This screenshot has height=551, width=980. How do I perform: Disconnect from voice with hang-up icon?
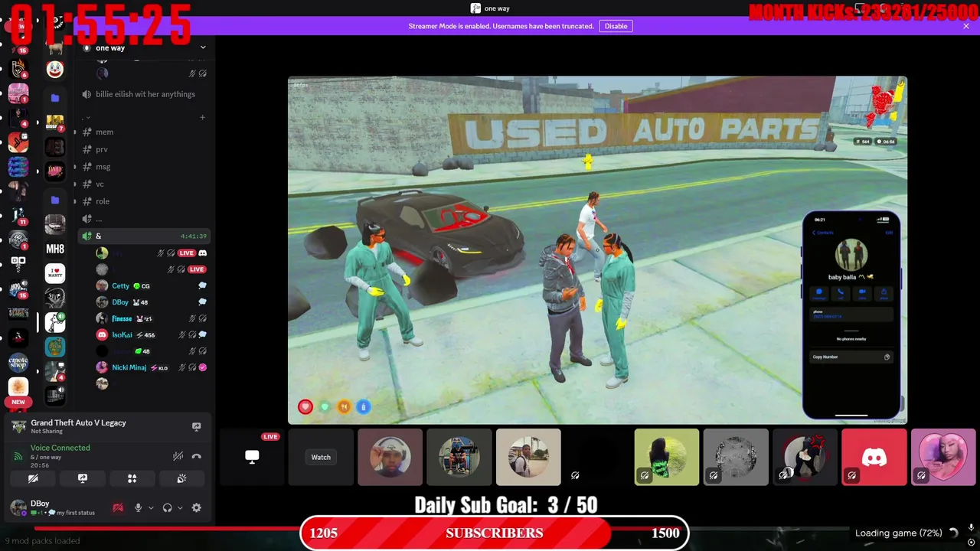pos(196,456)
